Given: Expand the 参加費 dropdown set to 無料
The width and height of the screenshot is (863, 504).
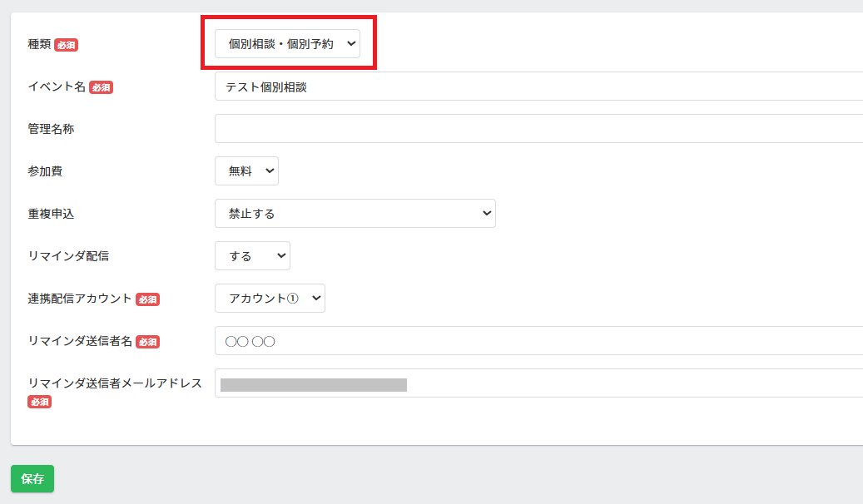Looking at the screenshot, I should tap(246, 171).
